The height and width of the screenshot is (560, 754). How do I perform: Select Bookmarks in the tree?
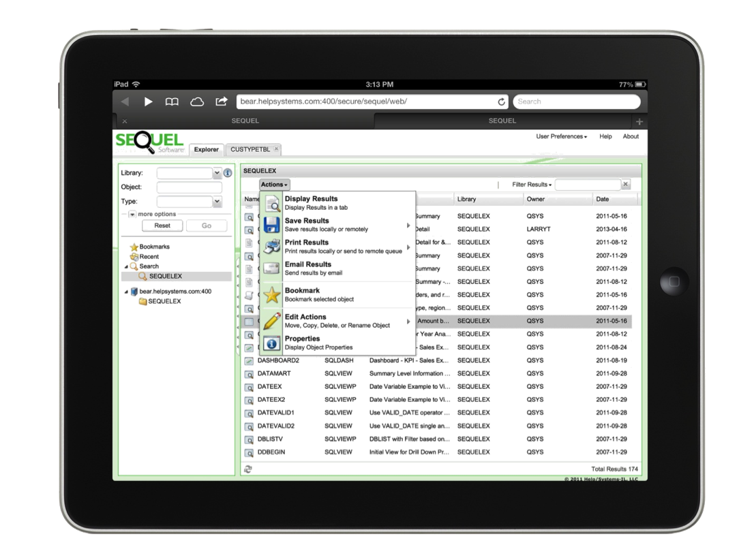click(154, 247)
